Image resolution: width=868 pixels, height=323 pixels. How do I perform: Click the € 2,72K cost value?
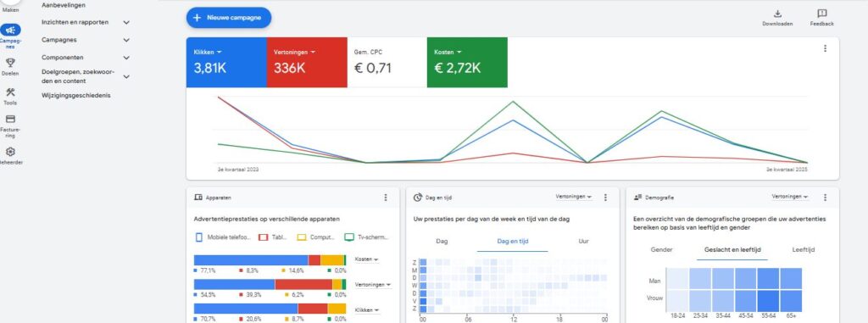tap(457, 69)
